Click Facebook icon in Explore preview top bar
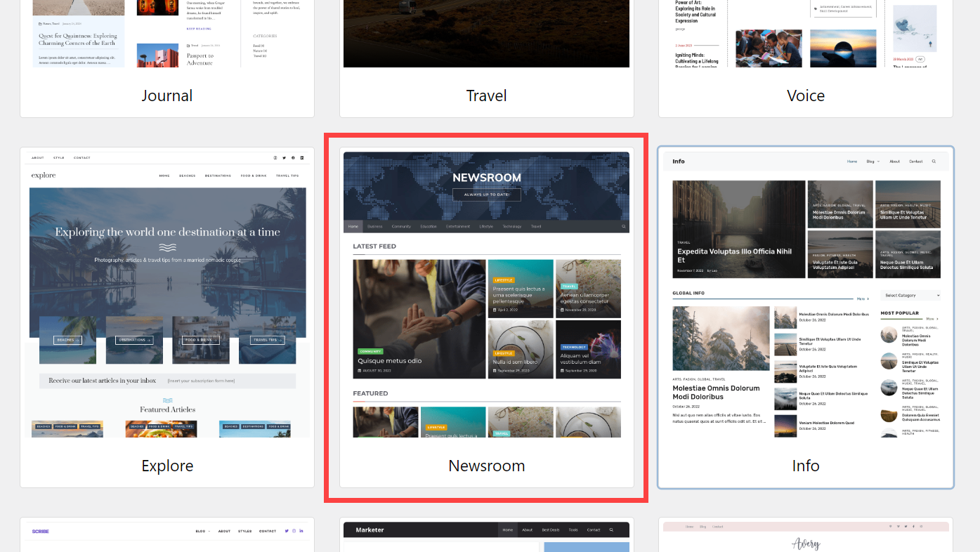This screenshot has width=980, height=552. point(293,158)
